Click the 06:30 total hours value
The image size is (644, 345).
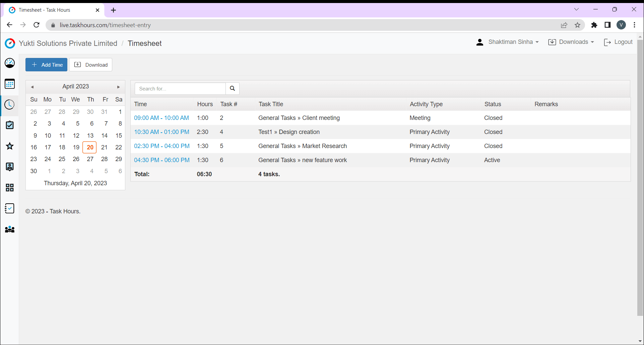coord(204,174)
